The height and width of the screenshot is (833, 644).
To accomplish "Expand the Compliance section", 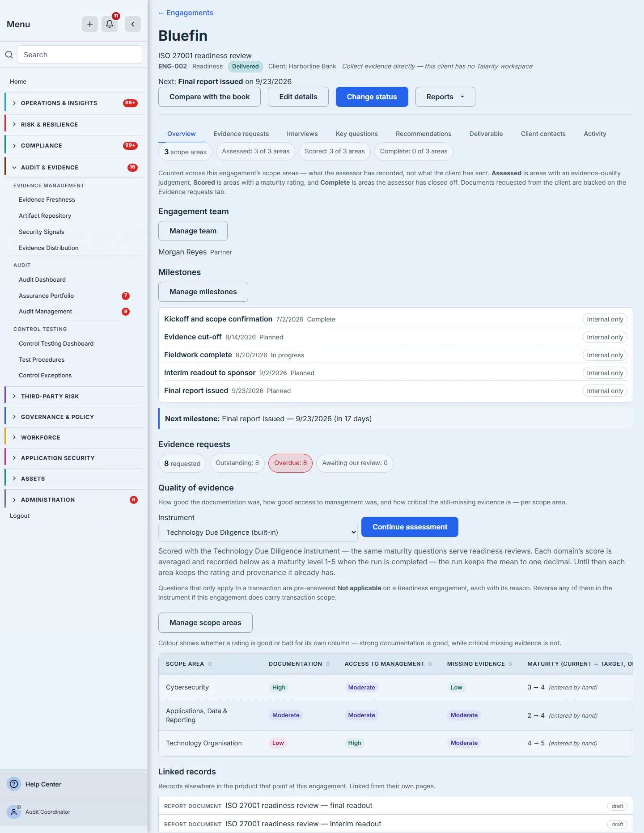I will tap(74, 146).
